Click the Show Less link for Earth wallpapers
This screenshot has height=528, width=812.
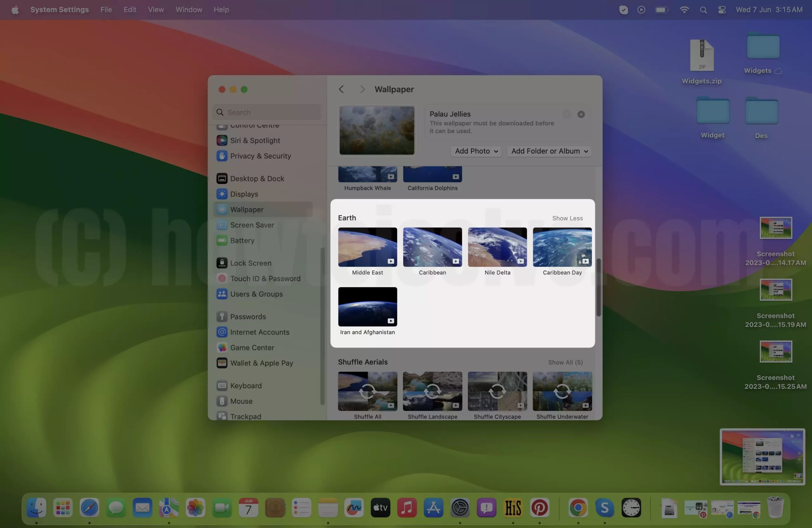click(567, 218)
